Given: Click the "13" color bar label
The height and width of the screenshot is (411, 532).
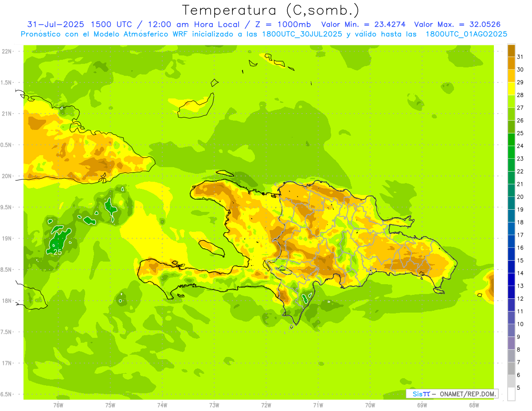Looking at the screenshot, I should click(x=520, y=286).
